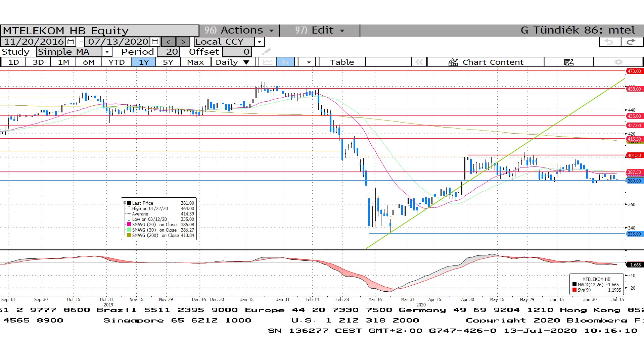Open the Table view

[342, 62]
